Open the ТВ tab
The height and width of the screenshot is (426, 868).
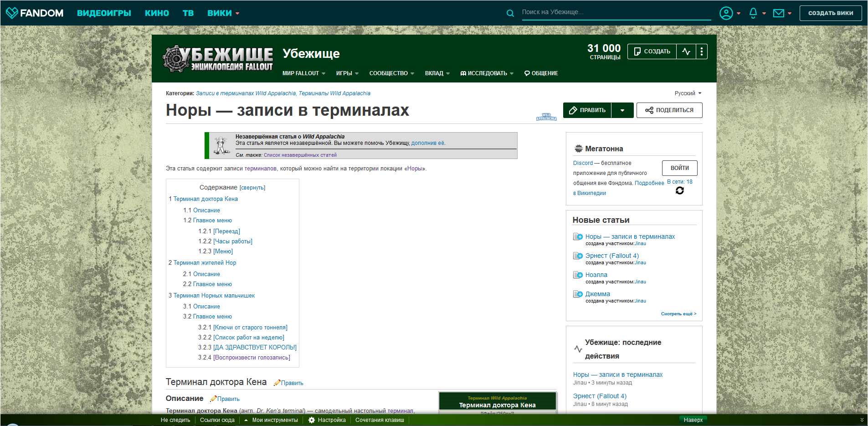[188, 13]
